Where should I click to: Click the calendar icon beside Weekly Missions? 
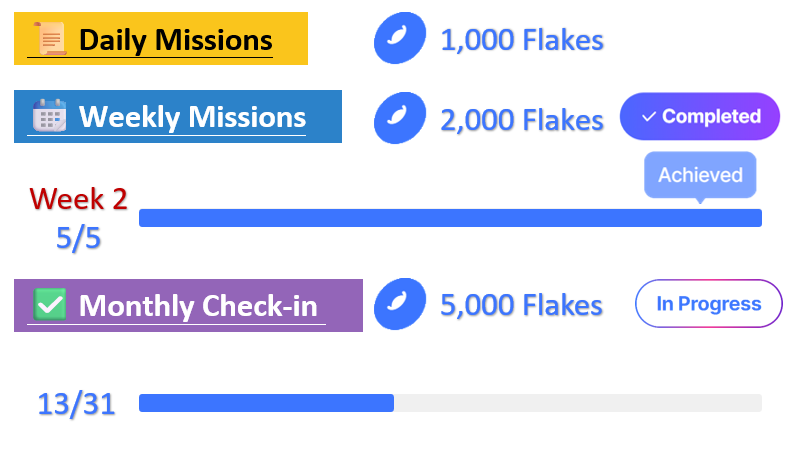[x=48, y=117]
